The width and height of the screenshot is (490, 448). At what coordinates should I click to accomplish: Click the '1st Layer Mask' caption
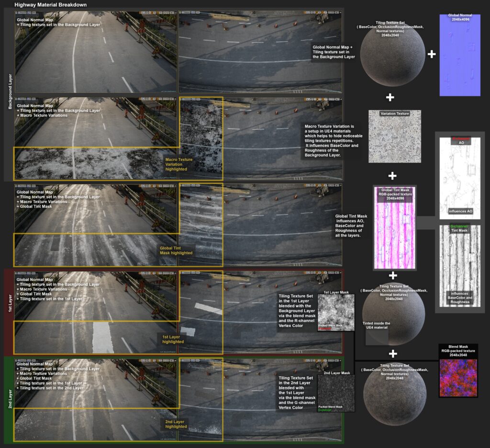click(x=336, y=292)
